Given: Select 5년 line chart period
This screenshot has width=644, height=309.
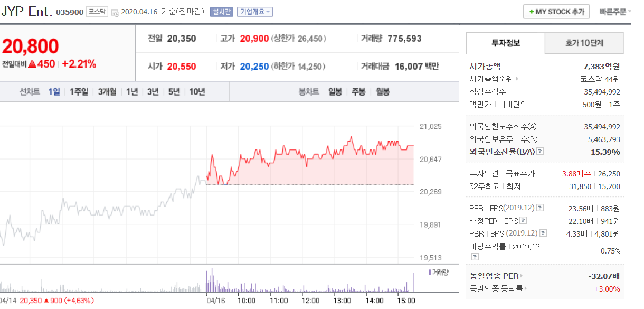Looking at the screenshot, I should (x=174, y=92).
